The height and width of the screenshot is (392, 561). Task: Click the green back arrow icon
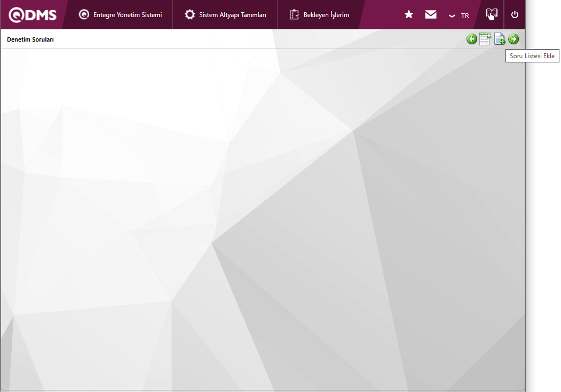click(471, 39)
